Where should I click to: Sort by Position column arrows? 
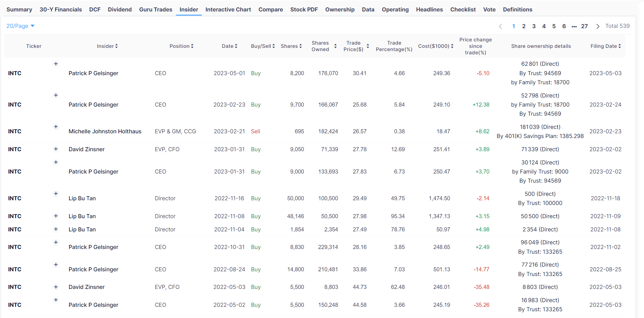192,46
